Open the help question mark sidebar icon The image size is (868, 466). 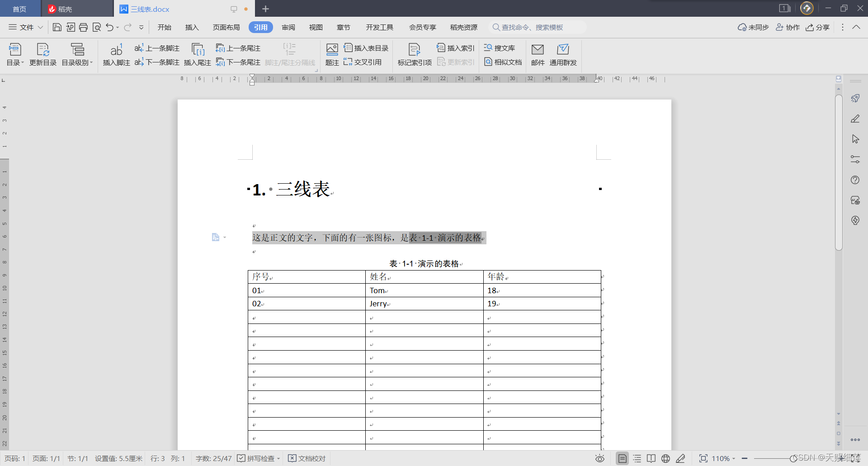[855, 180]
